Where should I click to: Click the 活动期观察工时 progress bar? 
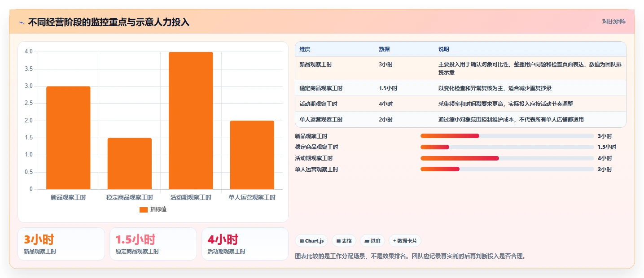click(x=507, y=158)
